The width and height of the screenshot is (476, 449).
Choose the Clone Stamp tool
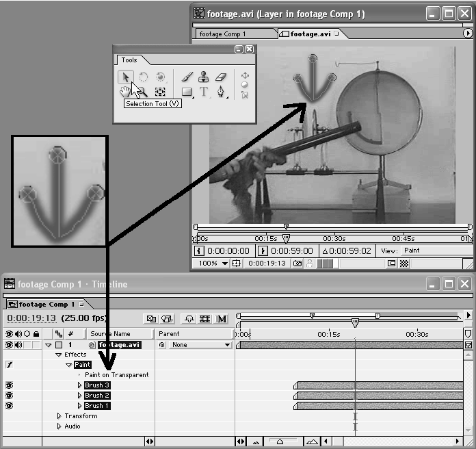click(x=204, y=77)
